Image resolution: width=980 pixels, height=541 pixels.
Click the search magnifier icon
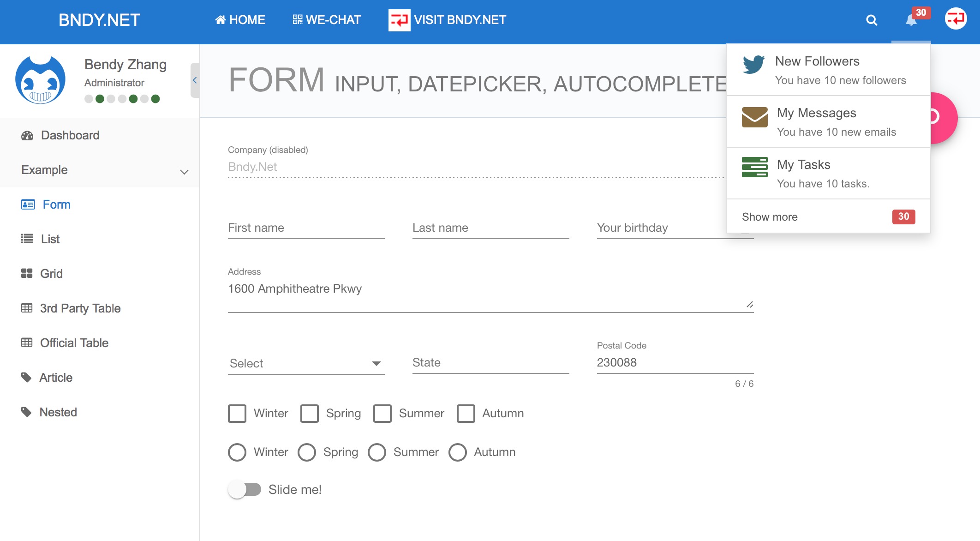(871, 20)
